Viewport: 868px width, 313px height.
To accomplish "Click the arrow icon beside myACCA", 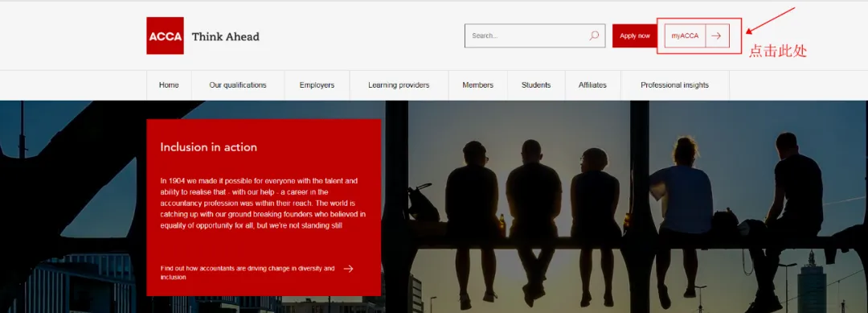I will [x=717, y=35].
